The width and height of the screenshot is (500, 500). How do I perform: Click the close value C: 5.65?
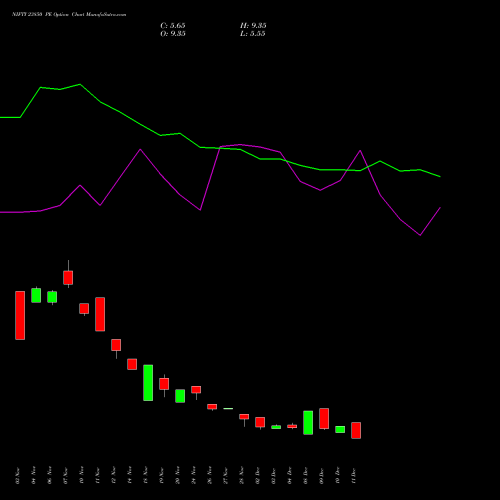click(x=173, y=26)
